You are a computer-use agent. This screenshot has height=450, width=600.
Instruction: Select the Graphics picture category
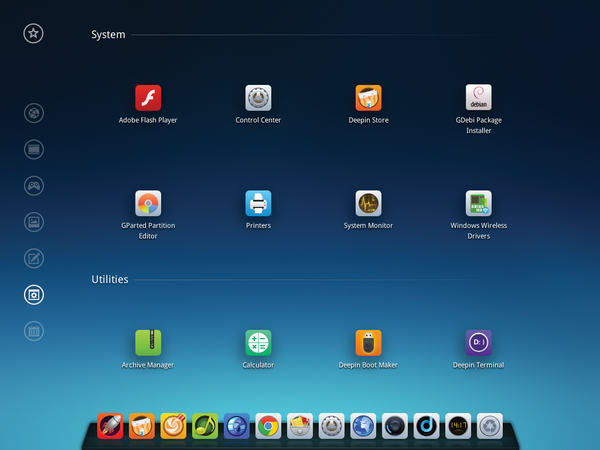tap(34, 222)
